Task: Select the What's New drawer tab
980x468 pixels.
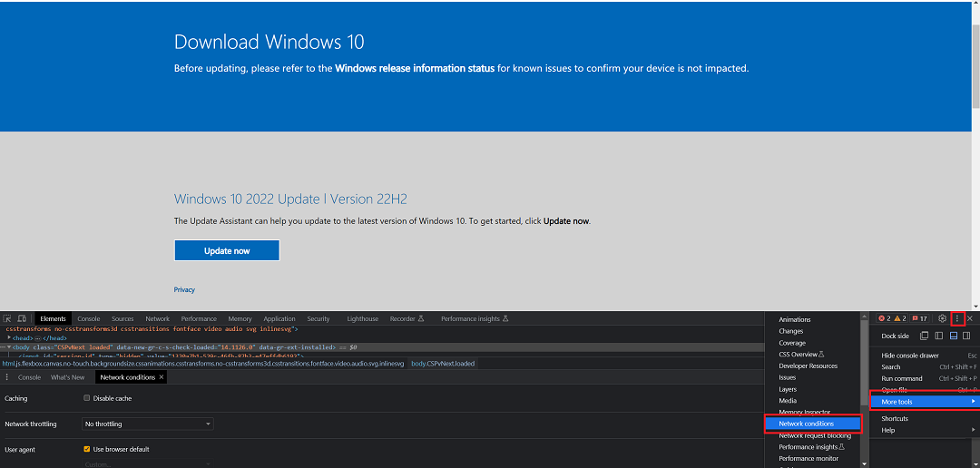Action: tap(67, 377)
